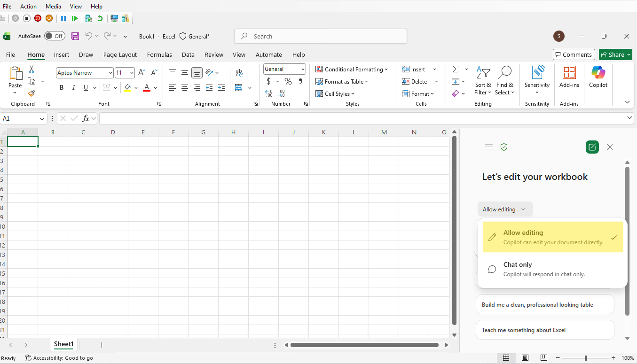637x364 pixels.
Task: Open the Number Format dropdown
Action: point(303,69)
